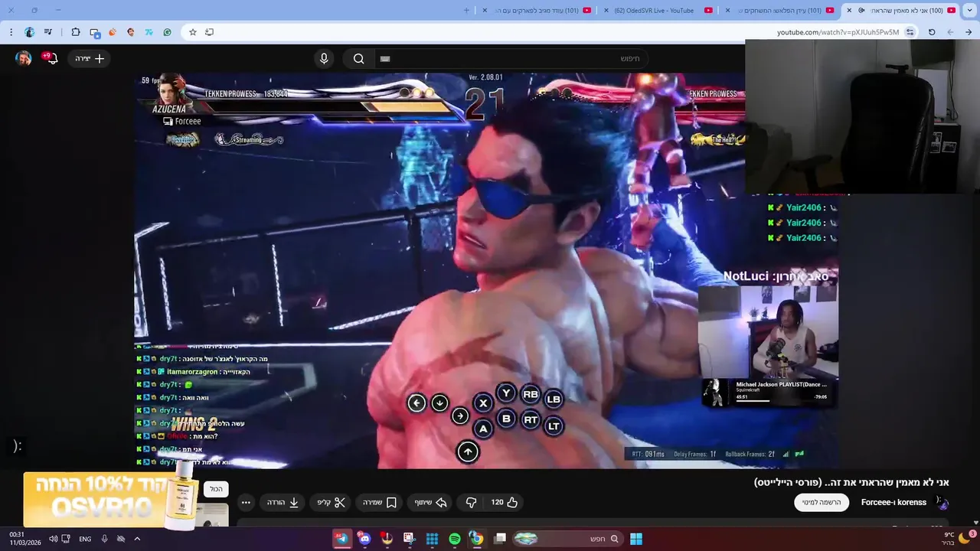Reload the page
Viewport: 980px width, 551px height.
(x=932, y=32)
